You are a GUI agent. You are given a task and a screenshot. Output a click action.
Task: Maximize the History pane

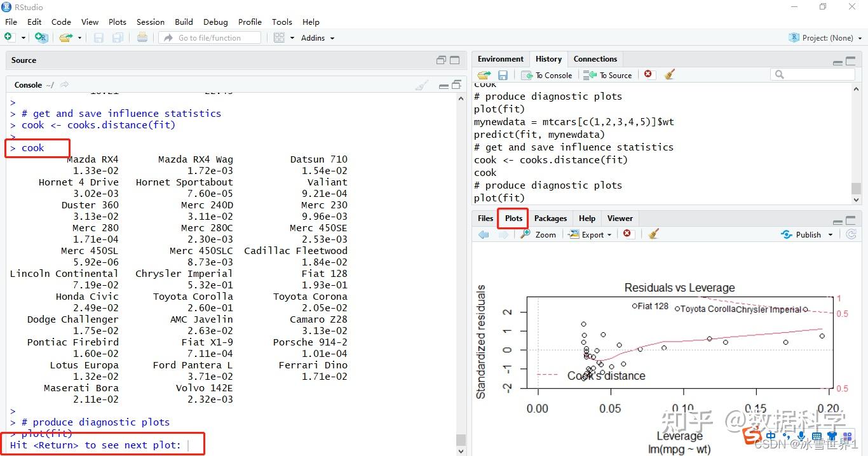pos(851,60)
